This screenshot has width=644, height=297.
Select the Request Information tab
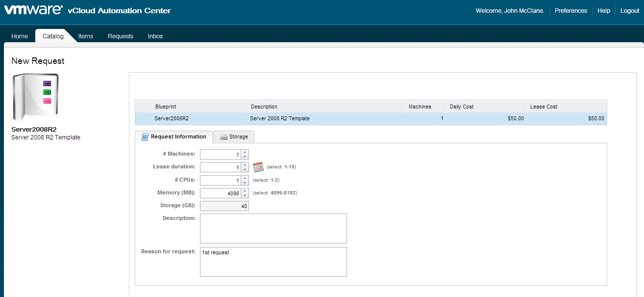174,137
